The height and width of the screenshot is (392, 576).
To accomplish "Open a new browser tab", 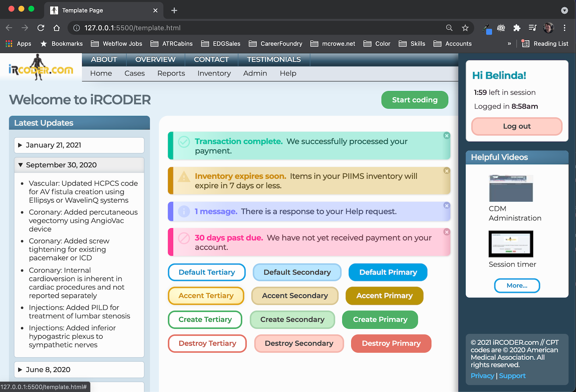I will (x=174, y=11).
